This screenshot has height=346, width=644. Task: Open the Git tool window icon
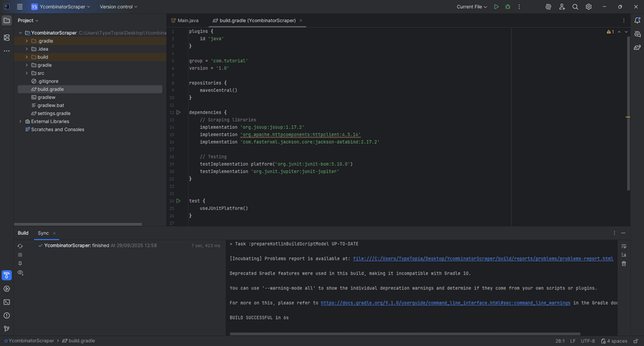click(6, 329)
